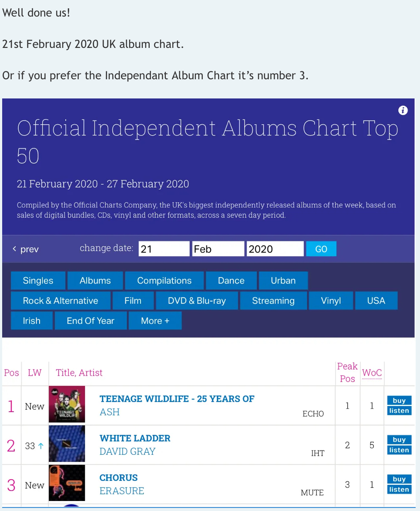420x511 pixels.
Task: Click the info icon on the chart header
Action: pyautogui.click(x=403, y=111)
